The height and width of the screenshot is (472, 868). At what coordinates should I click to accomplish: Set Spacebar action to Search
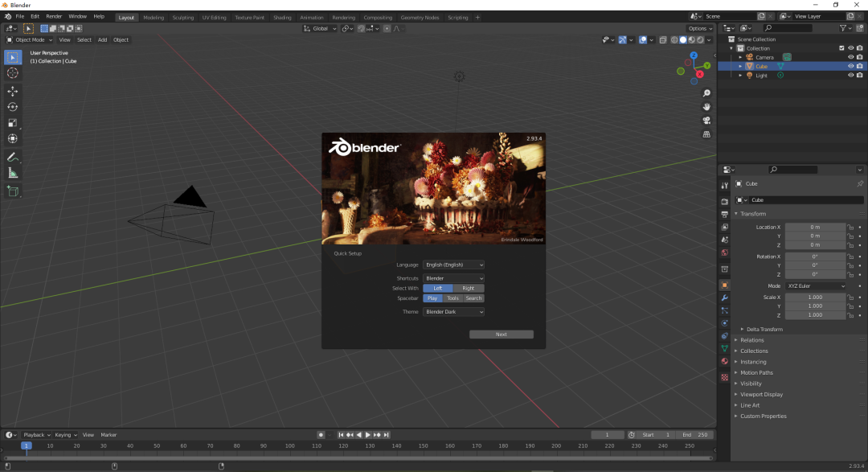(x=474, y=298)
